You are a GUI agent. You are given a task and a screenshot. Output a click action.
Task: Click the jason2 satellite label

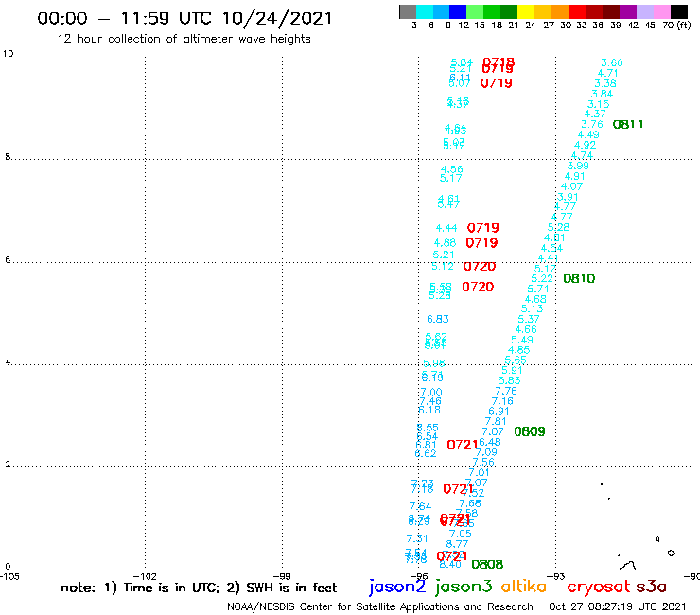(x=397, y=588)
